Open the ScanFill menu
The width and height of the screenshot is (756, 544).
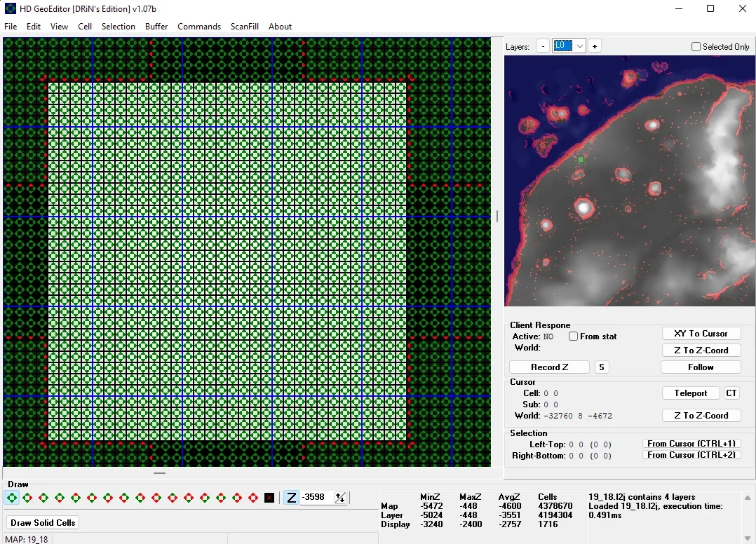tap(244, 27)
